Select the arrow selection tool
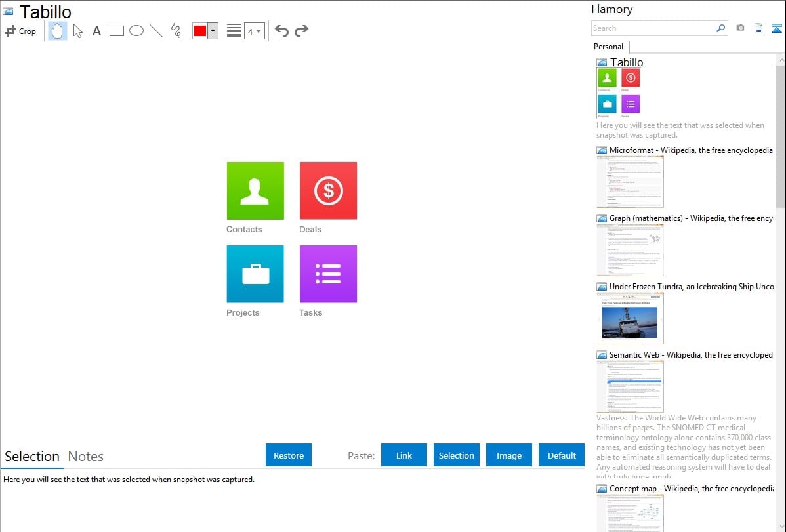Image resolution: width=786 pixels, height=532 pixels. 77,30
